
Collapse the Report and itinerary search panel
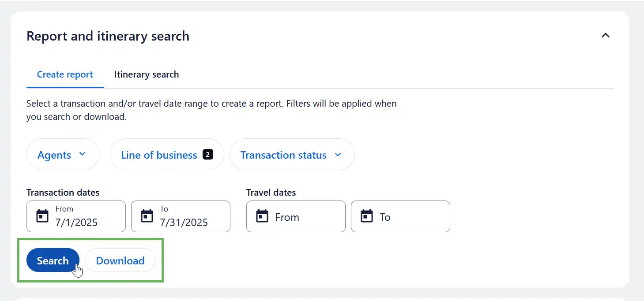606,35
